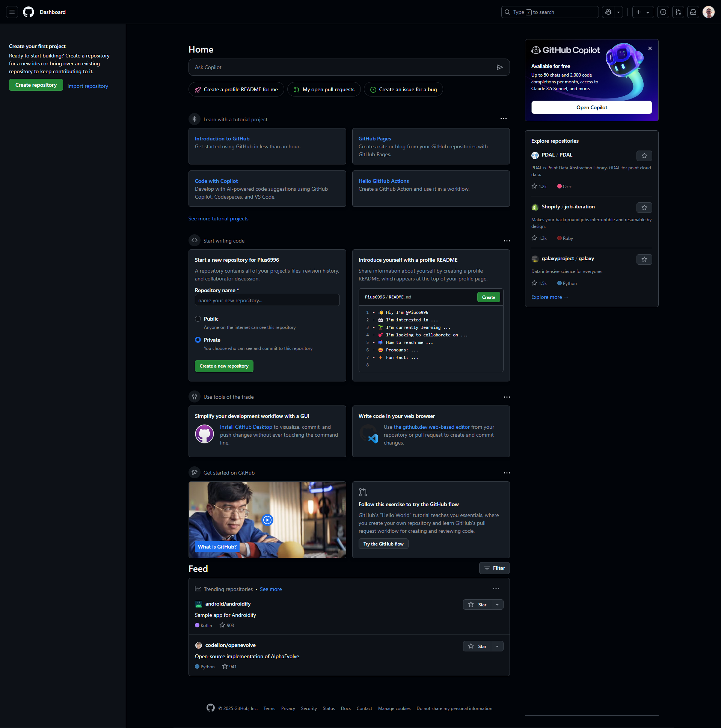This screenshot has height=728, width=721.
Task: Open PDAL / PDAL repository link
Action: (x=557, y=155)
